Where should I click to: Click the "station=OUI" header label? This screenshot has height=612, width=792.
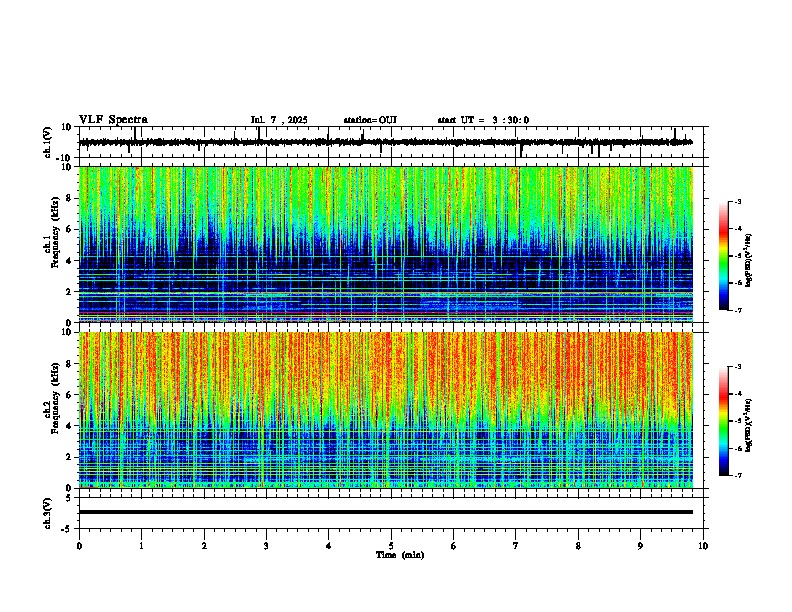click(370, 120)
